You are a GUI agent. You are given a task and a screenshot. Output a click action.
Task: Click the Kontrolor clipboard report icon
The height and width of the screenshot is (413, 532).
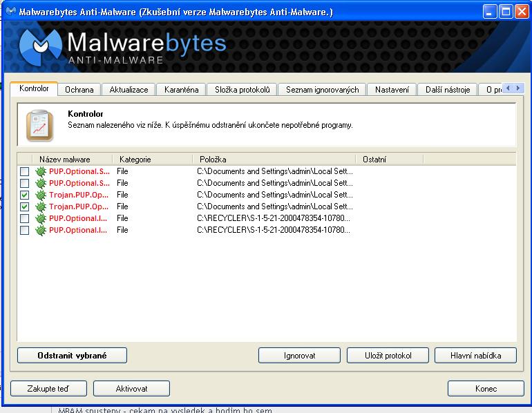pyautogui.click(x=39, y=125)
